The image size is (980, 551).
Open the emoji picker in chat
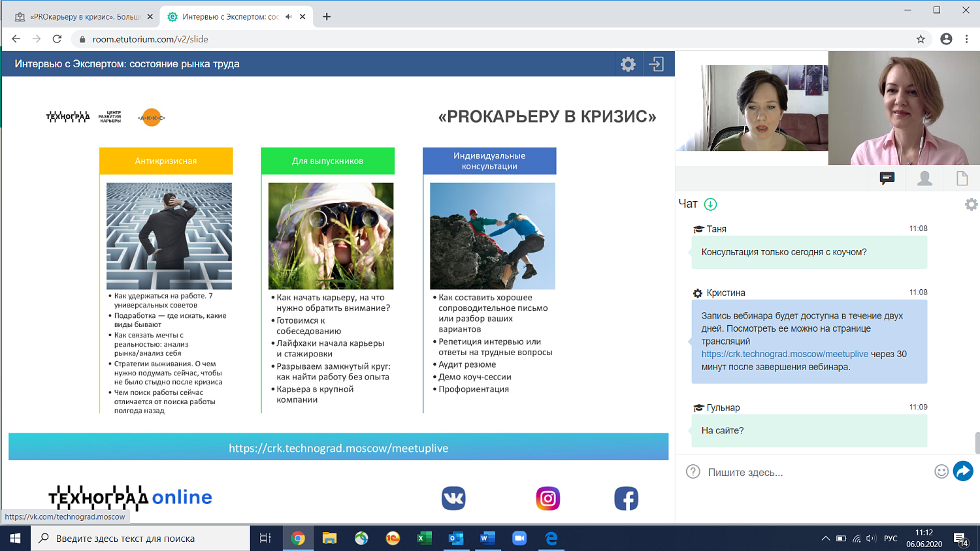tap(941, 471)
